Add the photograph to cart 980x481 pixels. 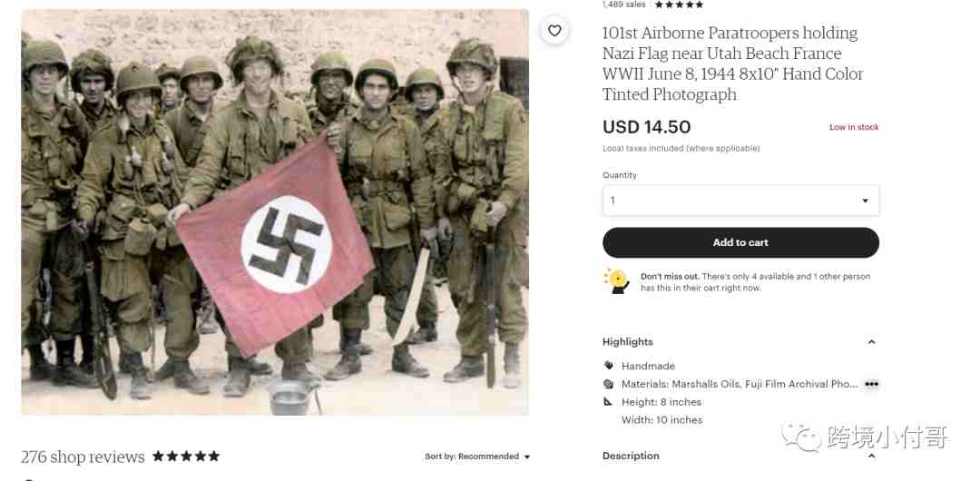click(740, 242)
